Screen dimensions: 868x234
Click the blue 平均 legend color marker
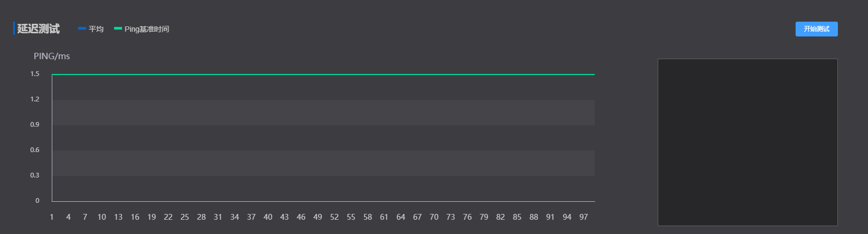[x=82, y=29]
